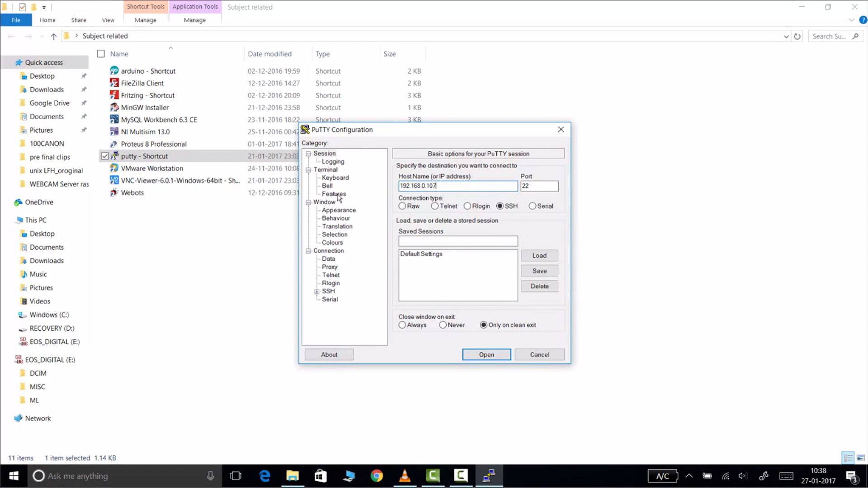Uncheck the putty - Shortcut file checkbox
Screen dimensions: 868x488
[104, 156]
